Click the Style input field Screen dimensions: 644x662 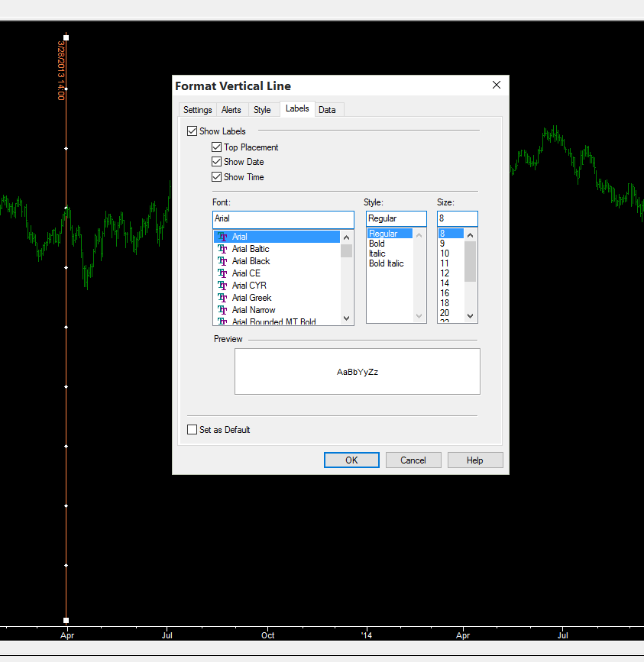(x=396, y=218)
